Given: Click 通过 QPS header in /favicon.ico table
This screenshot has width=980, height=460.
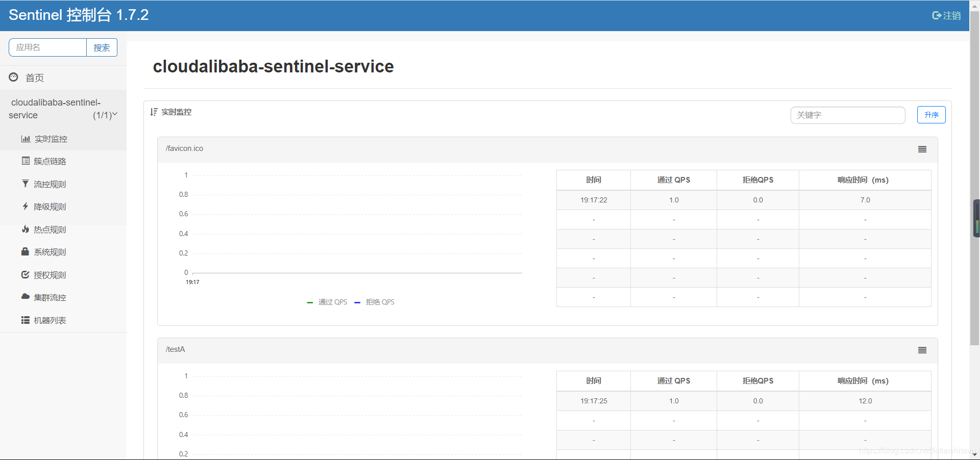Looking at the screenshot, I should [x=674, y=180].
